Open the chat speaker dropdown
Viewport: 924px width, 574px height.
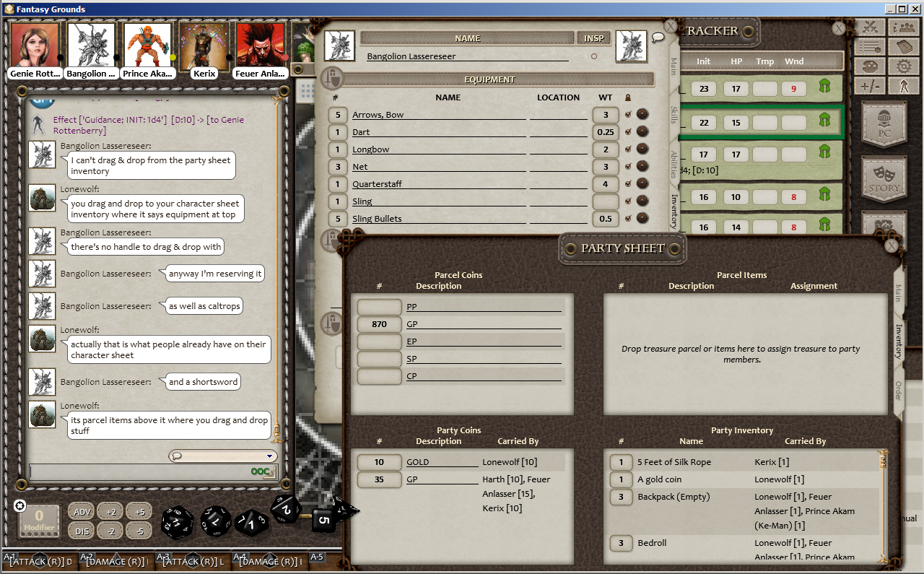click(x=223, y=456)
